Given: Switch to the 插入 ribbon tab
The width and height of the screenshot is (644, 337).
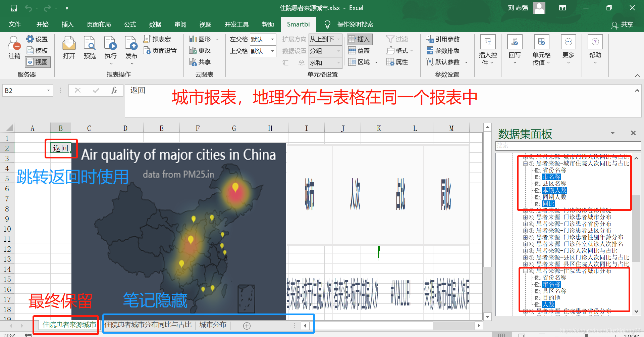Looking at the screenshot, I should pos(67,25).
